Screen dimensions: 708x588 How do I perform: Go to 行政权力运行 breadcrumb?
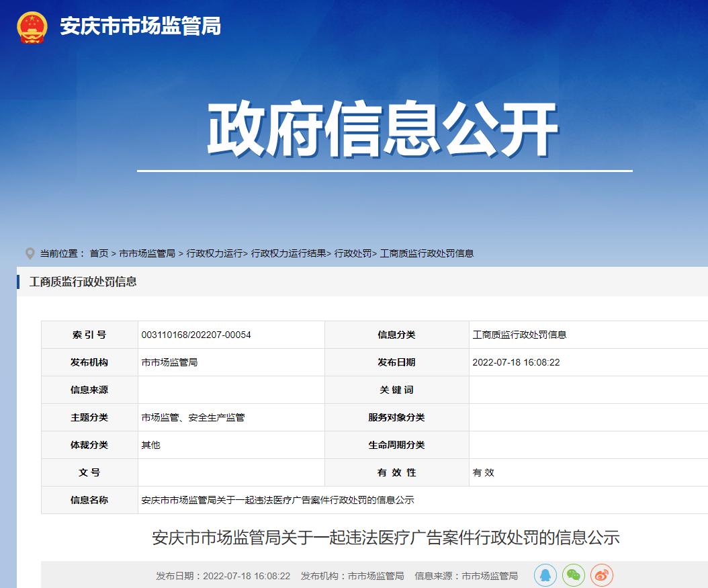pos(214,253)
